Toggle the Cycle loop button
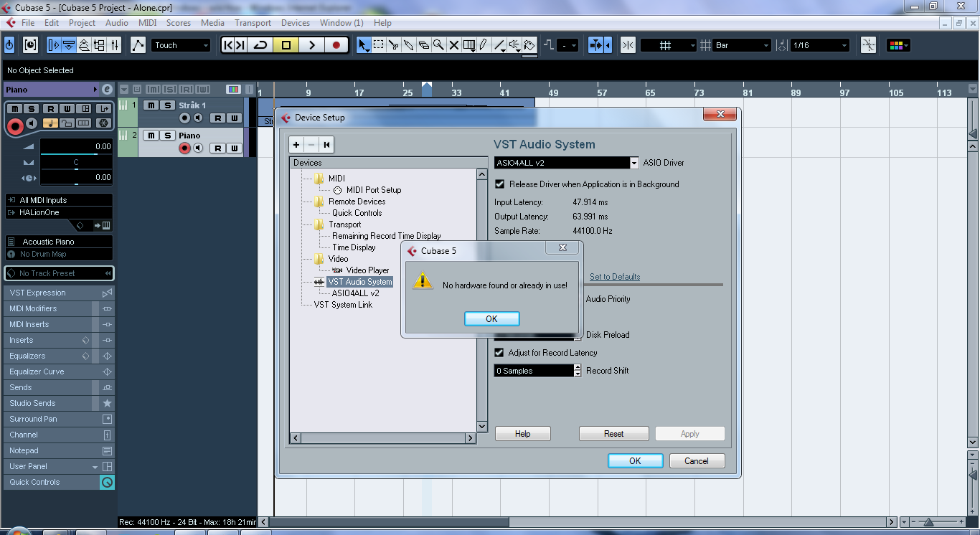This screenshot has height=535, width=980. [x=260, y=45]
